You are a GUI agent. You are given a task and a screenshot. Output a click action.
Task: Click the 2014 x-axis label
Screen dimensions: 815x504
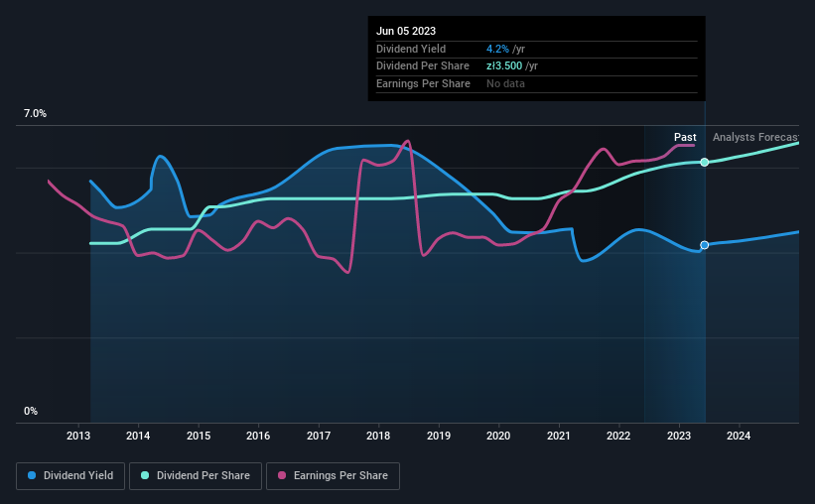(138, 436)
